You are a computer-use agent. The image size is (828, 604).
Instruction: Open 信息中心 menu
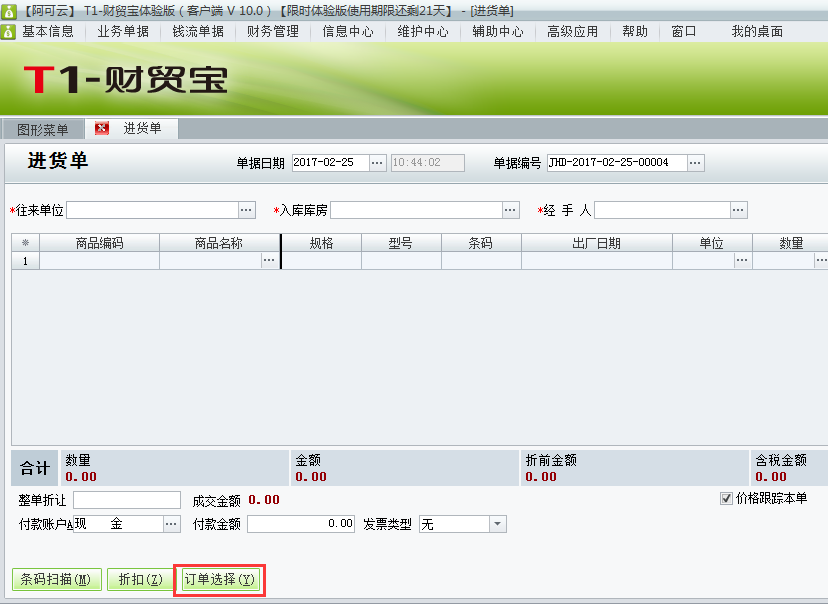pos(348,32)
